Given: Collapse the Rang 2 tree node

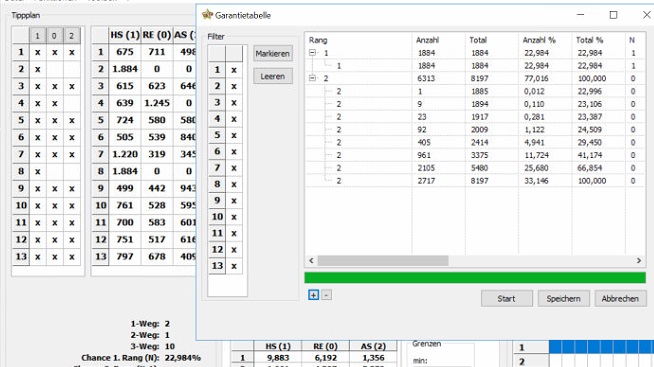Looking at the screenshot, I should tap(312, 78).
